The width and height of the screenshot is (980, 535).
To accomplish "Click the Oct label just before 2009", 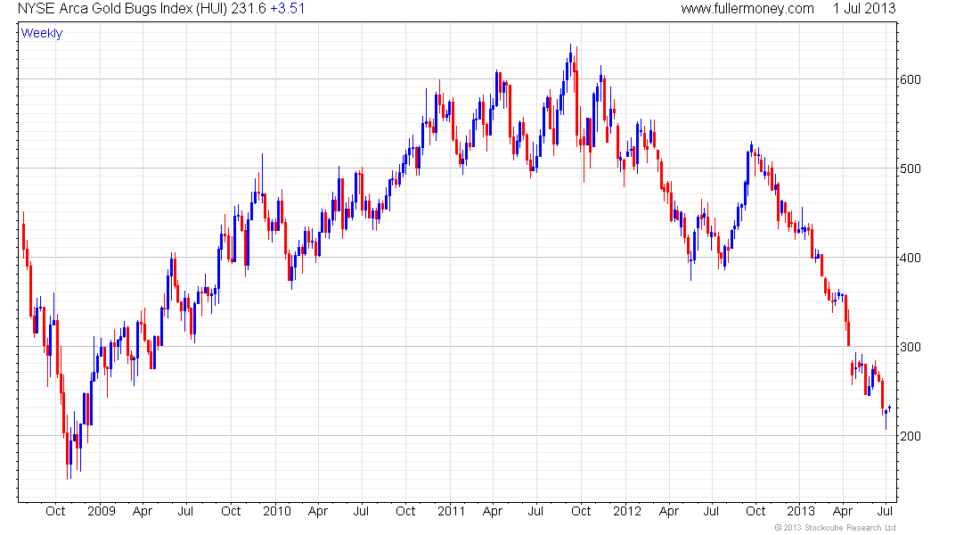I will click(55, 511).
